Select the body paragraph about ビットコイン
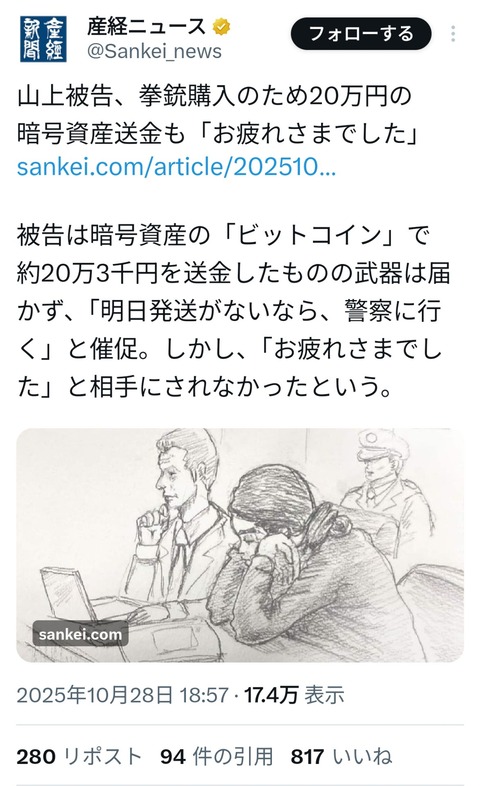 coord(233,311)
